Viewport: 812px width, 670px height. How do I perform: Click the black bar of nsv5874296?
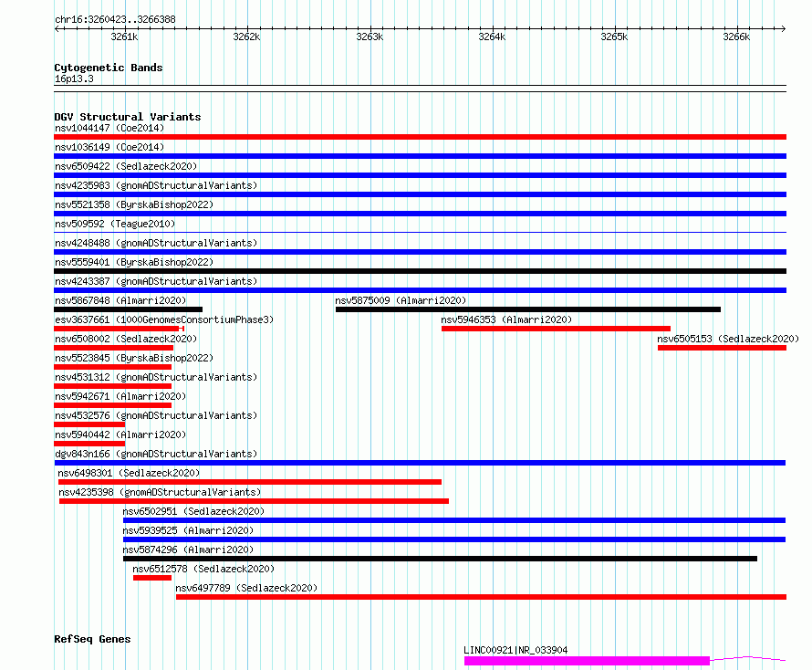[x=440, y=559]
